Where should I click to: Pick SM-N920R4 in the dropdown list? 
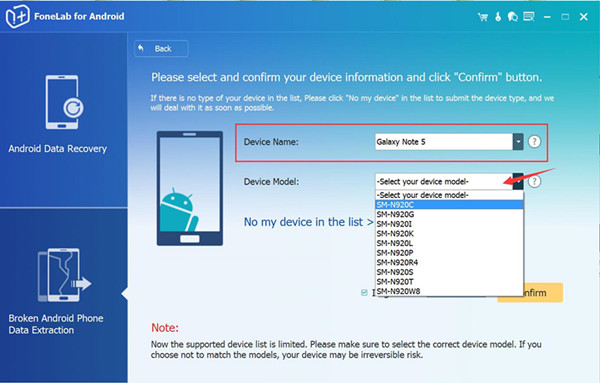[449, 262]
